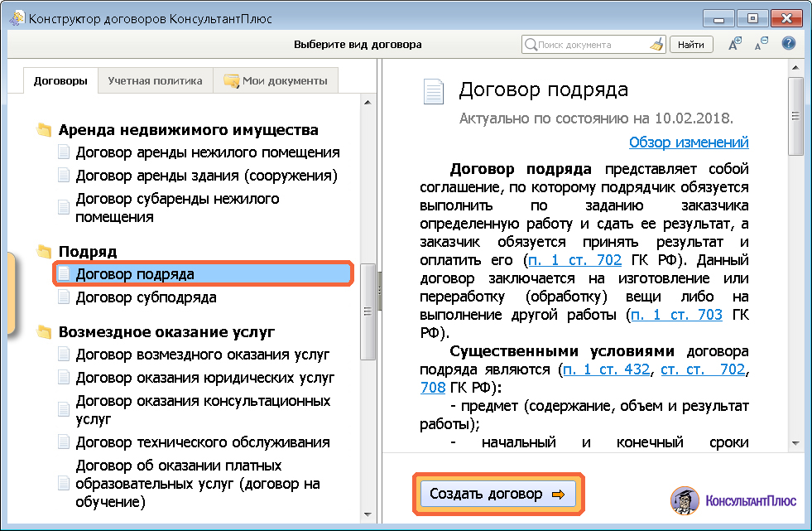
Task: Close the Конструктор договоров window
Action: [x=786, y=19]
